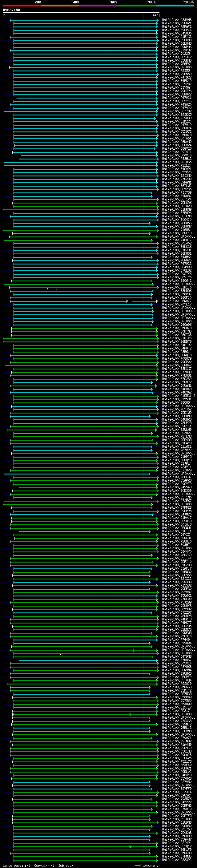The image size is (197, 868).
Task: Open hit UniRef100_Q05982
Action: click(x=177, y=609)
